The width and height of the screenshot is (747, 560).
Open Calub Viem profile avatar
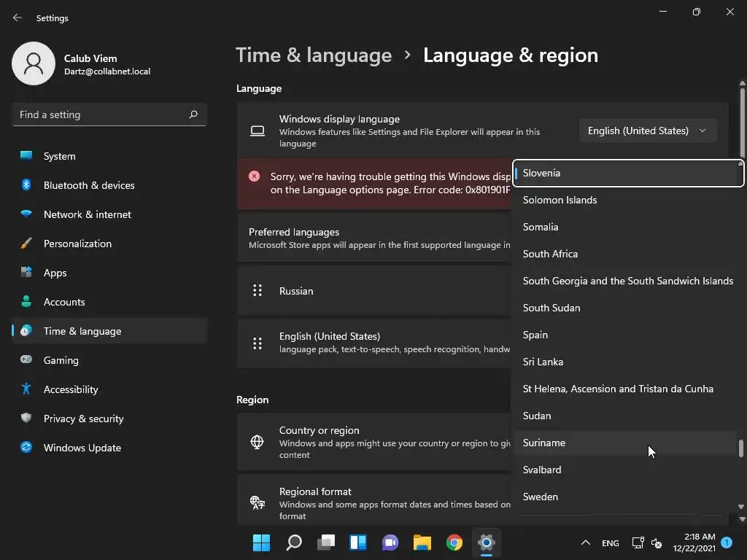[x=34, y=63]
